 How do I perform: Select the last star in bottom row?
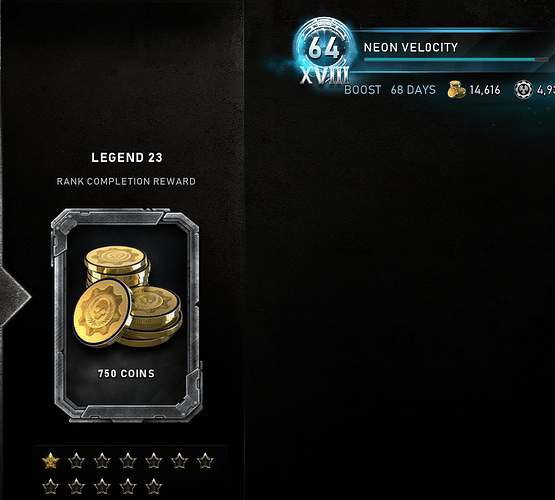point(154,486)
